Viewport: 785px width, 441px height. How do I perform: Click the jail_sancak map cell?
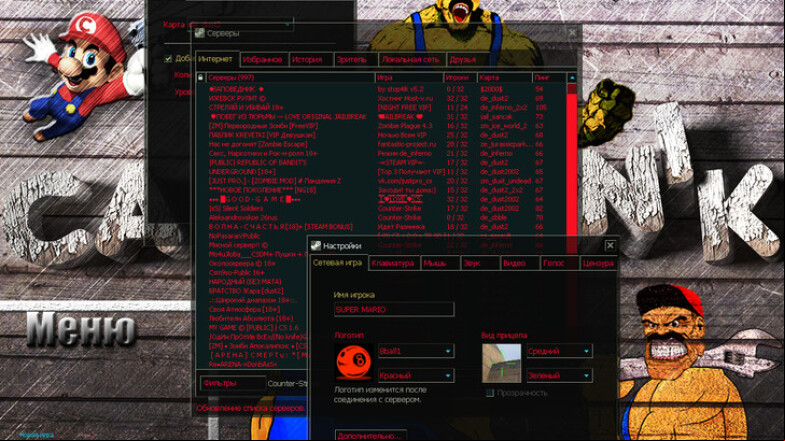496,117
